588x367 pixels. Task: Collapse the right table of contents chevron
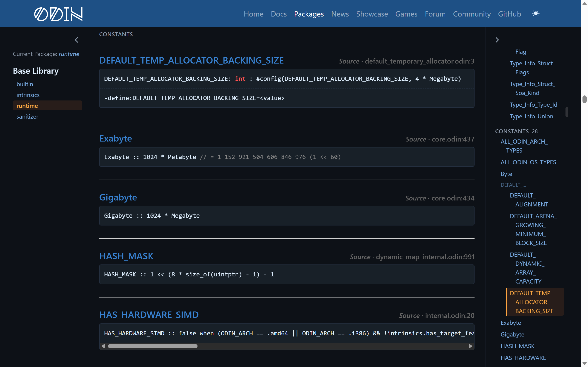point(497,40)
